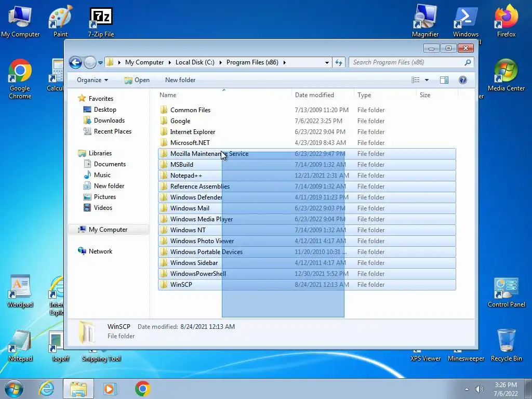
Task: Select Documents library
Action: click(110, 164)
